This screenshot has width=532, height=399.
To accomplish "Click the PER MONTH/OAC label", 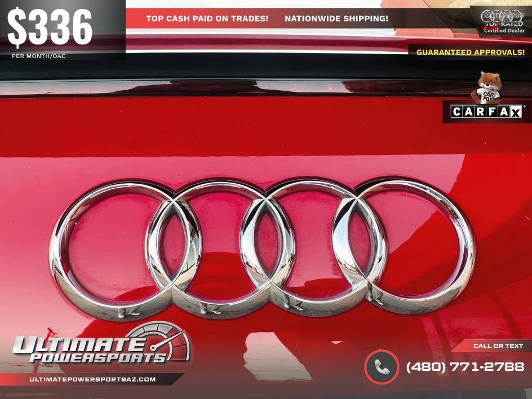I will [39, 56].
